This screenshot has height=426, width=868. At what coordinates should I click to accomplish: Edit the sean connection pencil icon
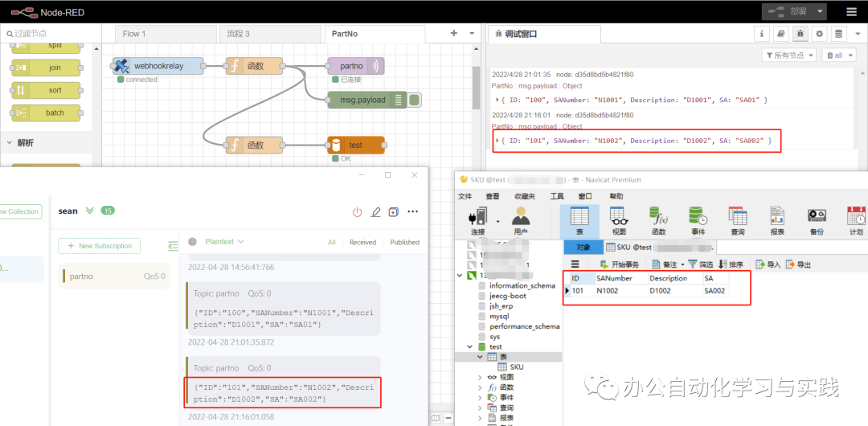click(x=376, y=211)
